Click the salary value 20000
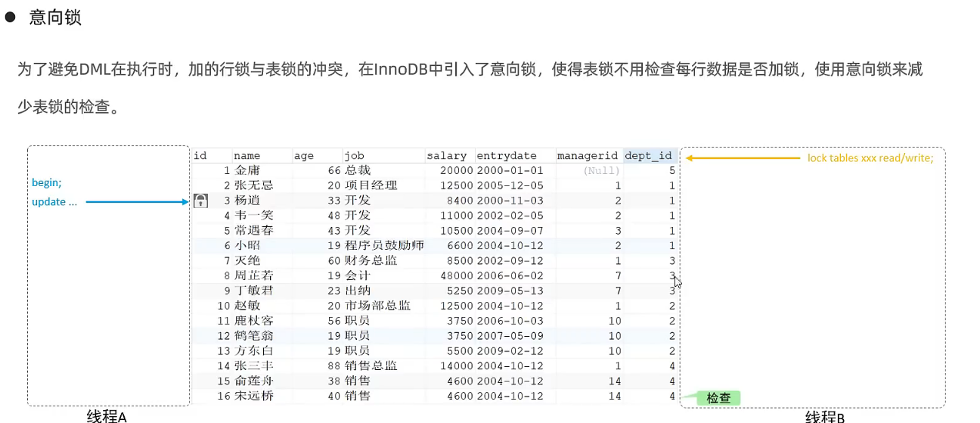 pyautogui.click(x=457, y=171)
